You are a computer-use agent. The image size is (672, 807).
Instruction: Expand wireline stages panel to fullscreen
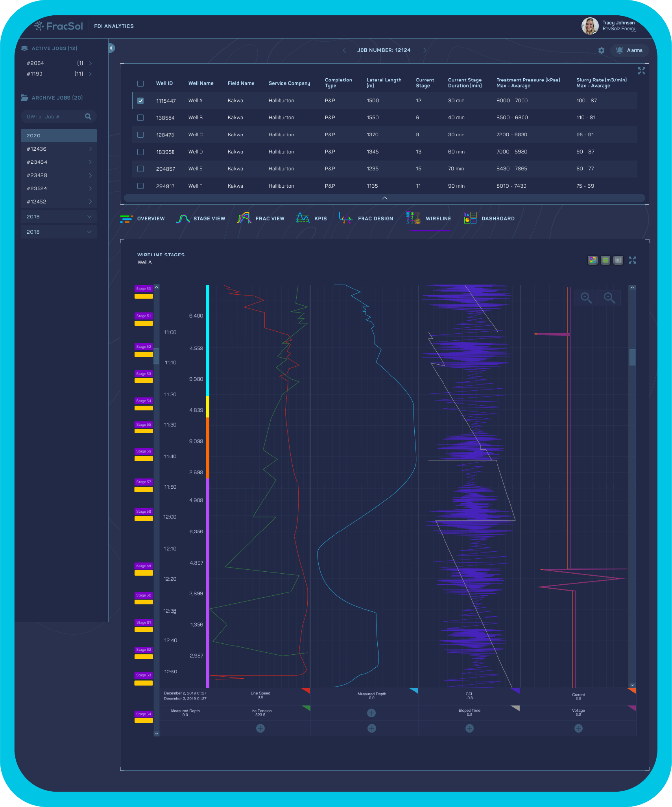click(x=632, y=260)
